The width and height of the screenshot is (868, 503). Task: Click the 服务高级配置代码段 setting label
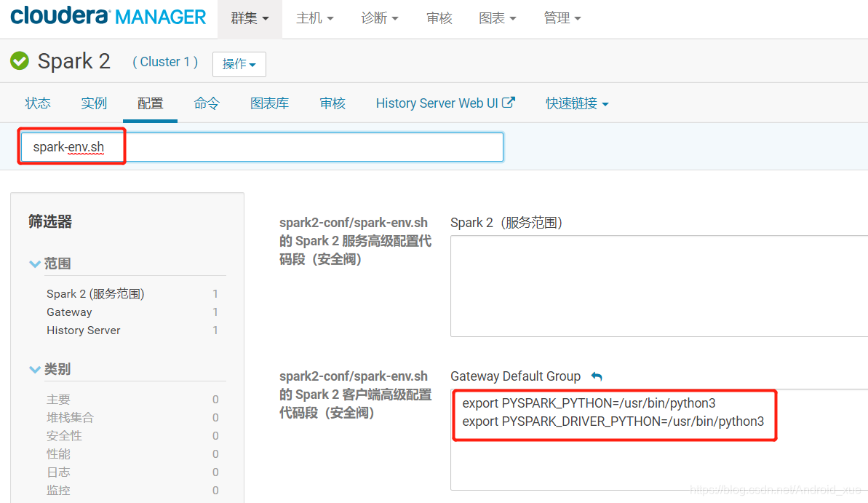coord(355,241)
